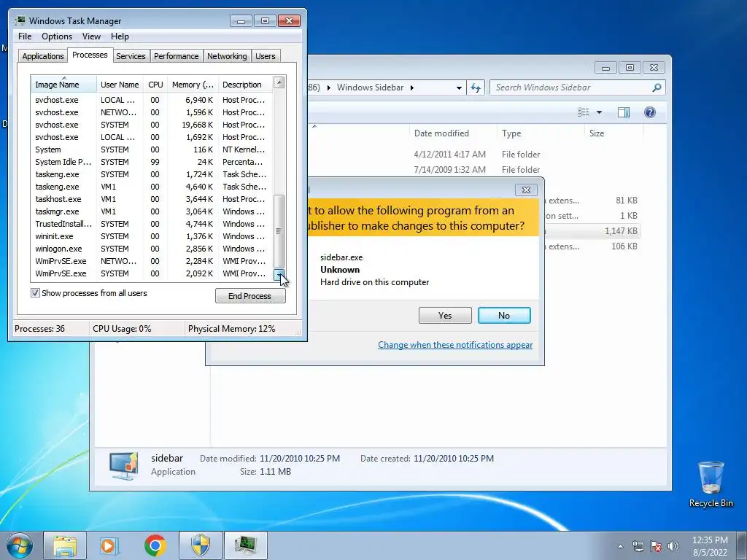
Task: Click Yes in the UAC prompt
Action: 445,315
